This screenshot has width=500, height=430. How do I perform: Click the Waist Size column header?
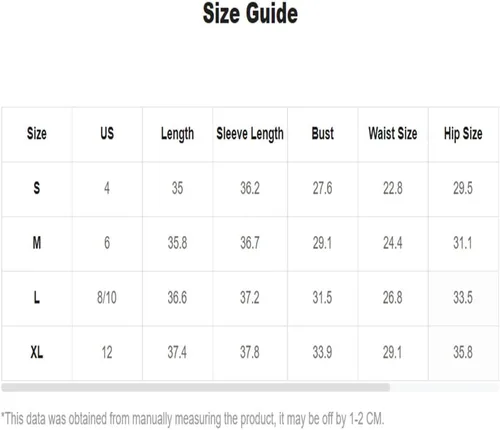[x=393, y=133]
